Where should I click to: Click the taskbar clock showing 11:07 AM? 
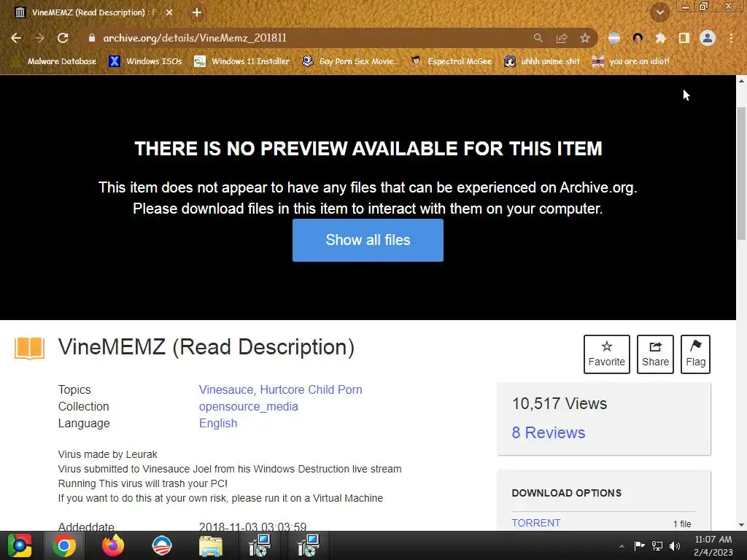tap(713, 545)
